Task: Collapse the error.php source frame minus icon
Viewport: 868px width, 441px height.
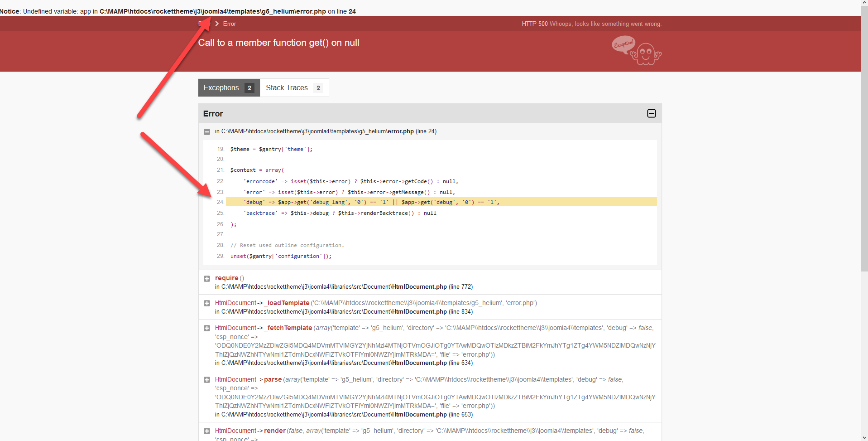Action: click(x=207, y=131)
